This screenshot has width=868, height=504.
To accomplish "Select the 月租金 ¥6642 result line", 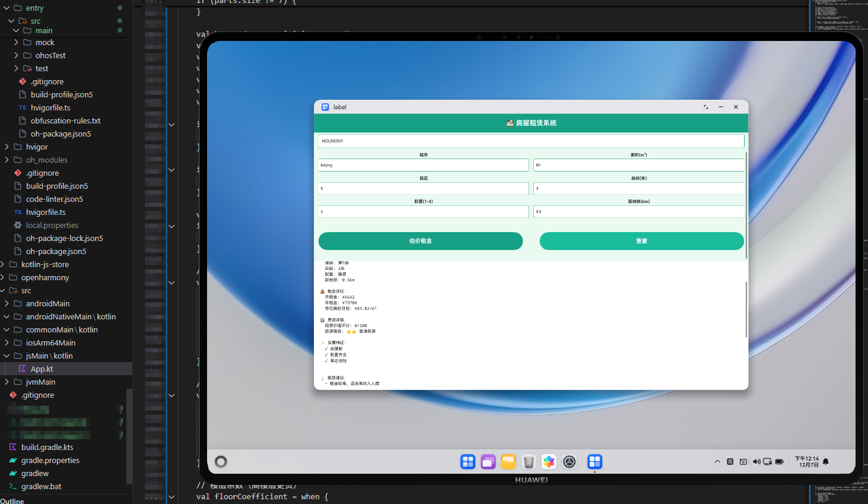I will (339, 297).
